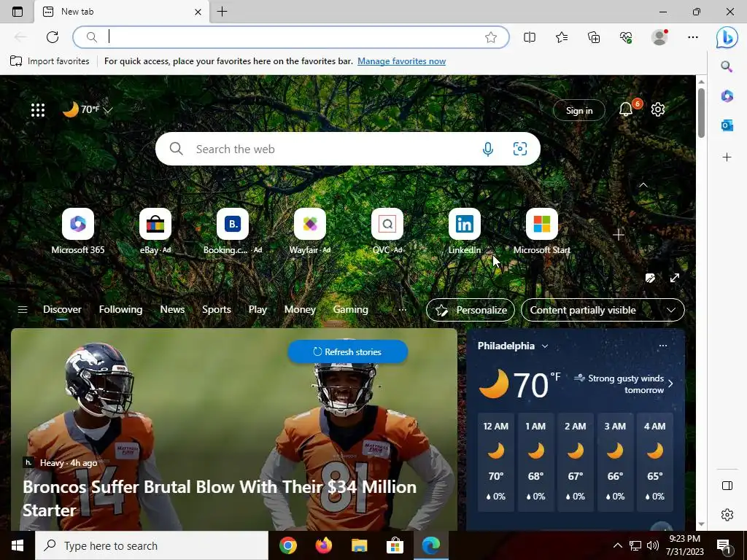This screenshot has height=560, width=747.
Task: Open QVC quick link tile
Action: coord(387,231)
